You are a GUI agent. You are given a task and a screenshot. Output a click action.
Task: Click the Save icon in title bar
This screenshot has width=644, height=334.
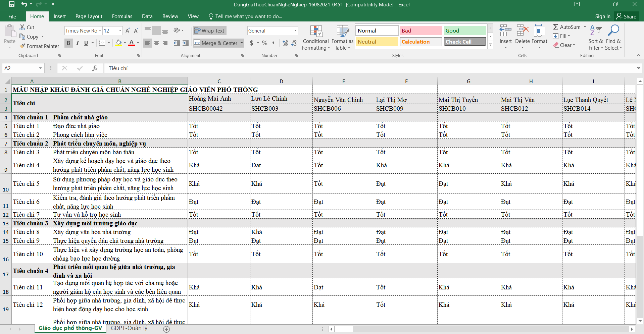(x=12, y=4)
